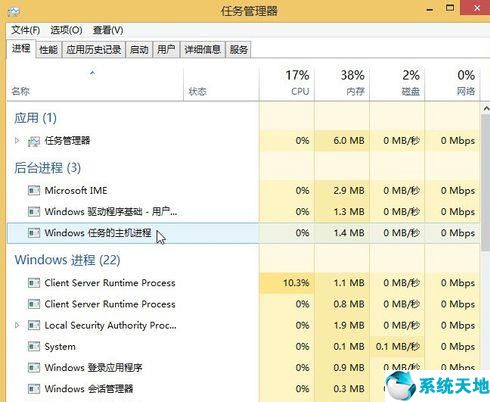The width and height of the screenshot is (490, 402).
Task: Click the 2.9 MB memory value
Action: pyautogui.click(x=349, y=191)
